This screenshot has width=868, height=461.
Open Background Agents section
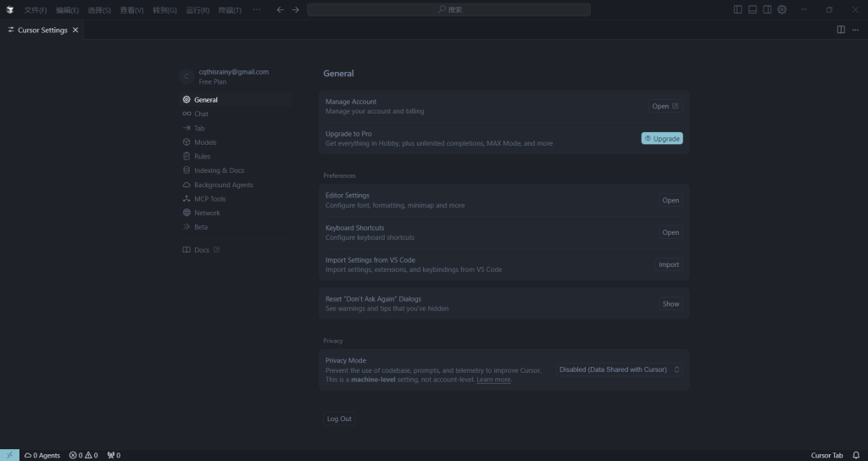click(x=236, y=185)
